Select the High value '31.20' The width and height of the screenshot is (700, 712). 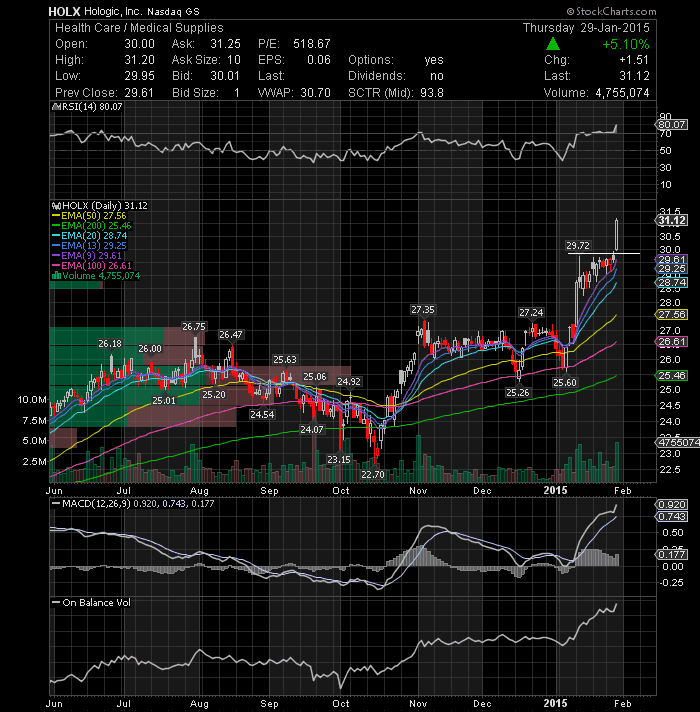pyautogui.click(x=139, y=60)
